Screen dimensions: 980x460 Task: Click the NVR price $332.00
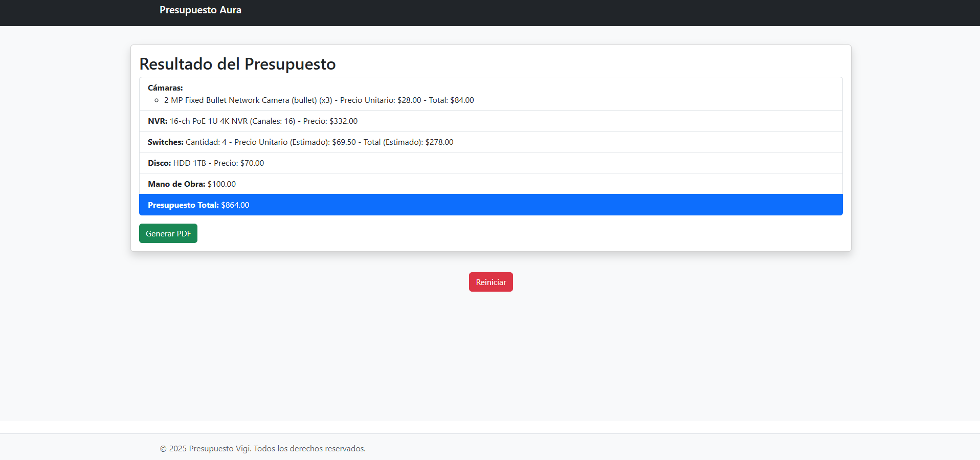coord(343,121)
